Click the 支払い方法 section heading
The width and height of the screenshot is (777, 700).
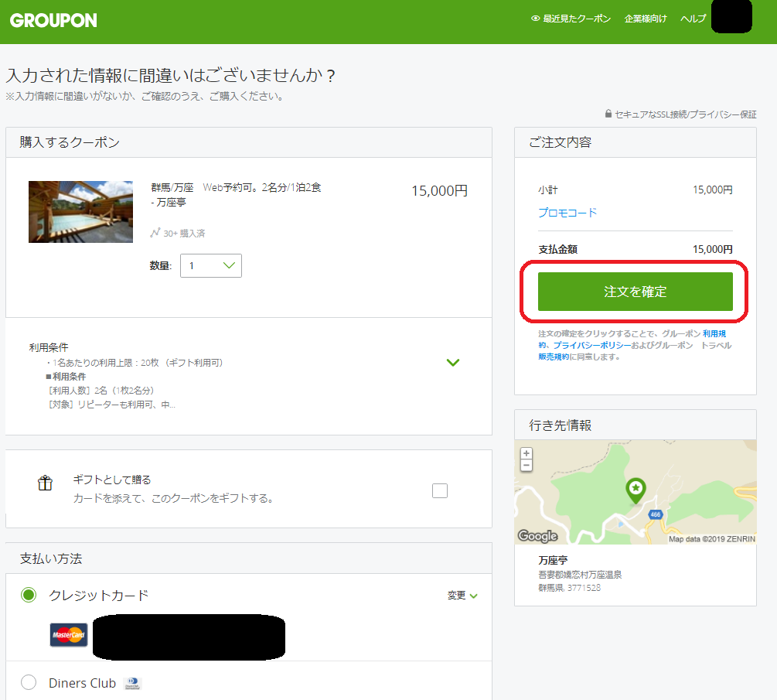[51, 558]
